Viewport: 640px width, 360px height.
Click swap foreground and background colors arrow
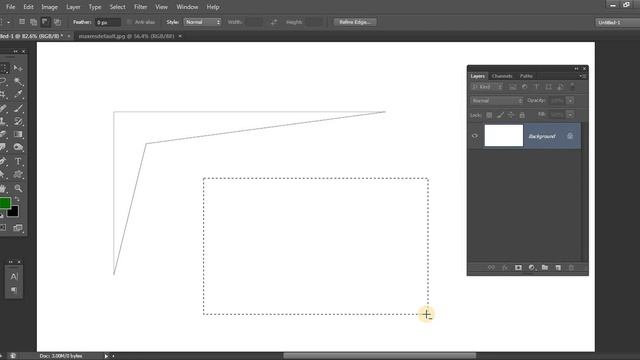pos(17,199)
